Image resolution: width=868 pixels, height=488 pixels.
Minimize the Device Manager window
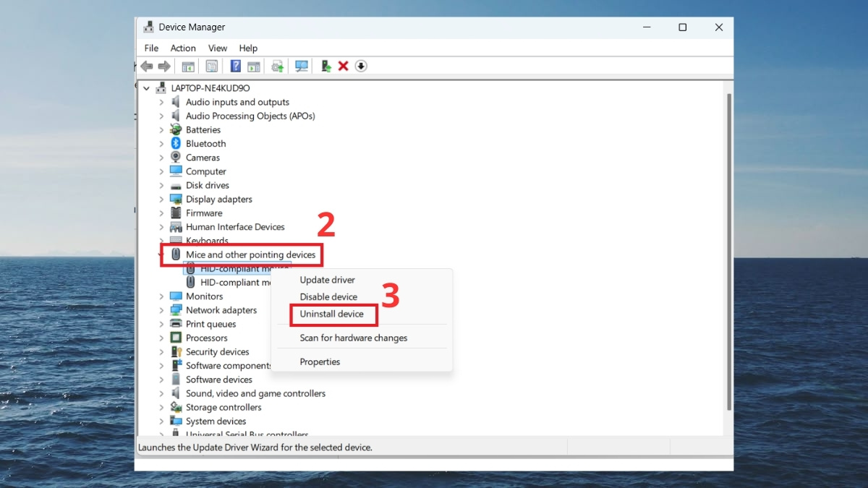click(646, 27)
